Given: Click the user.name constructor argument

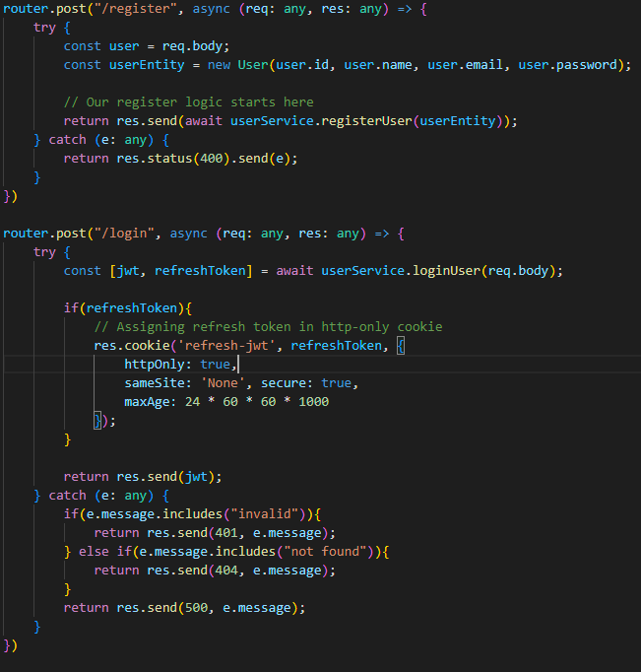Looking at the screenshot, I should coord(378,65).
